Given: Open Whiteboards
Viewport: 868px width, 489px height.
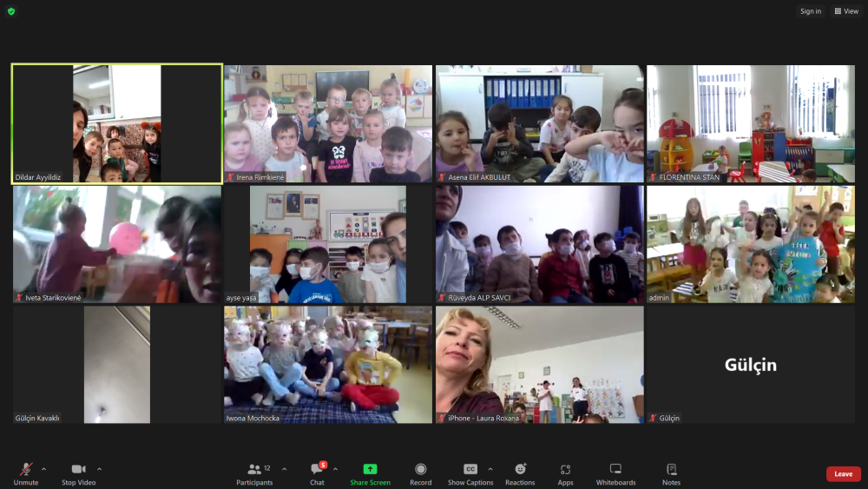Looking at the screenshot, I should pos(615,474).
